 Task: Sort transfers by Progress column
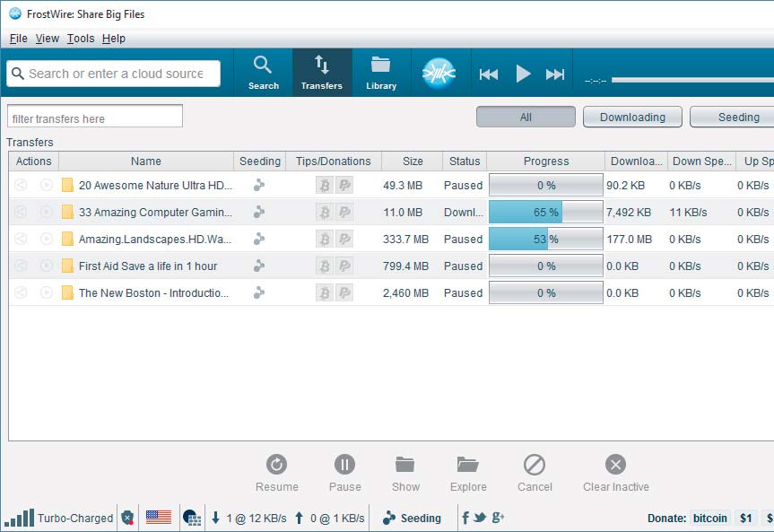pyautogui.click(x=546, y=161)
